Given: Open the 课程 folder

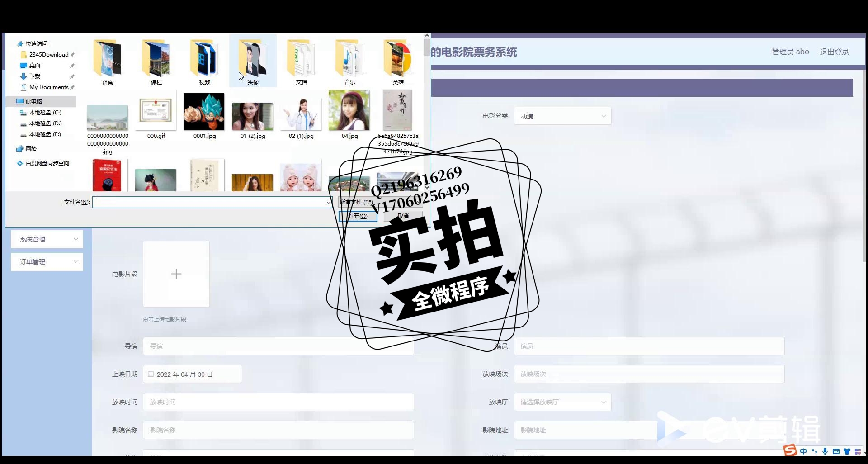Looking at the screenshot, I should [156, 61].
